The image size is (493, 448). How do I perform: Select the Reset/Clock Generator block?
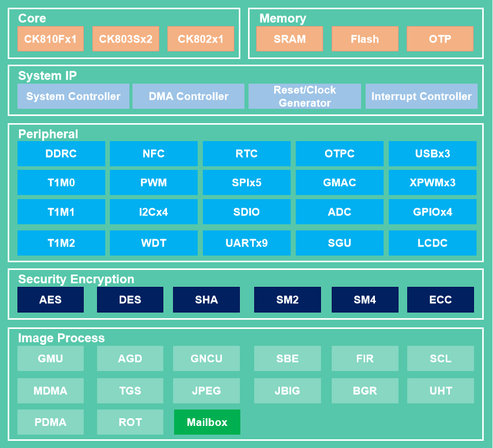click(x=305, y=96)
